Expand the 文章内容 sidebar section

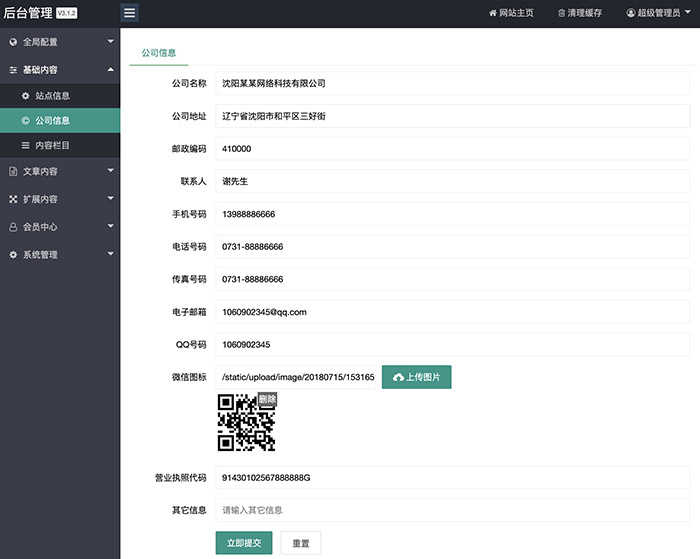[x=60, y=171]
